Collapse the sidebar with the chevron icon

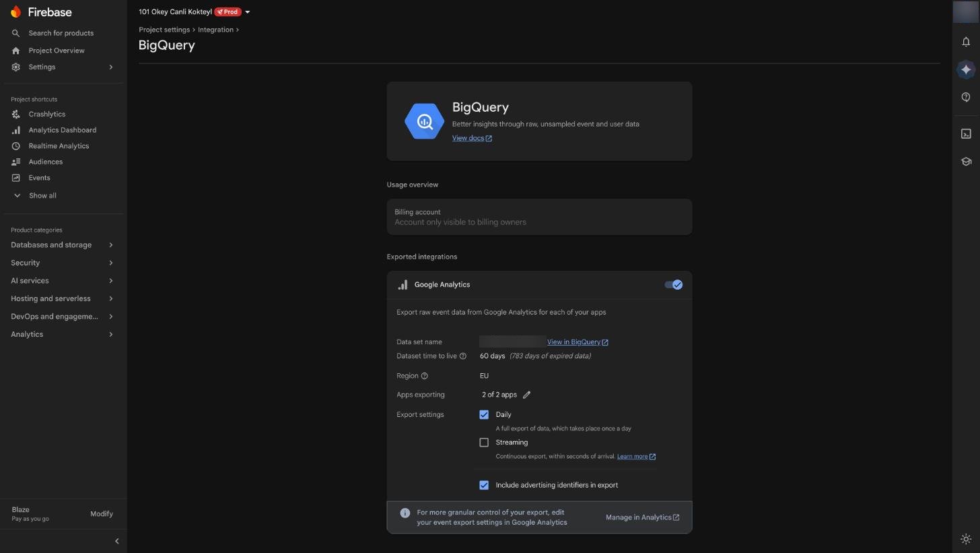click(116, 541)
